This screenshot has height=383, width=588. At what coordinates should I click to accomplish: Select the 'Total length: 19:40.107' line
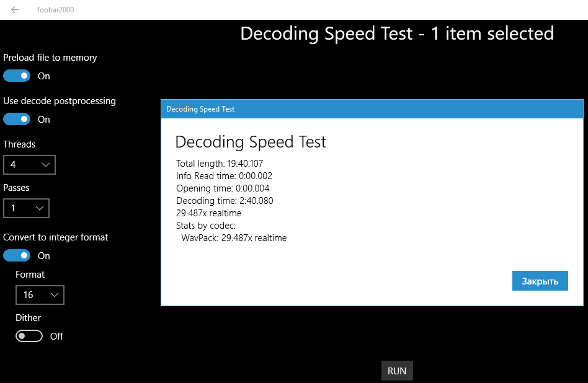[x=220, y=164]
